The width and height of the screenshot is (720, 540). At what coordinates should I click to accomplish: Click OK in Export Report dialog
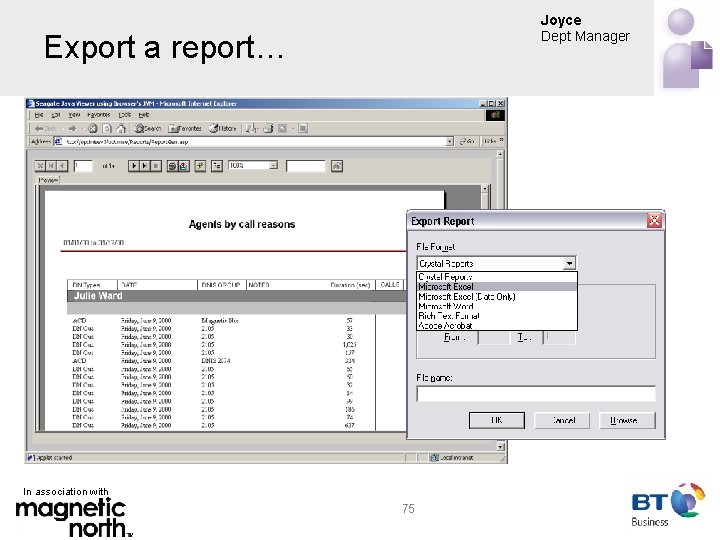click(496, 420)
